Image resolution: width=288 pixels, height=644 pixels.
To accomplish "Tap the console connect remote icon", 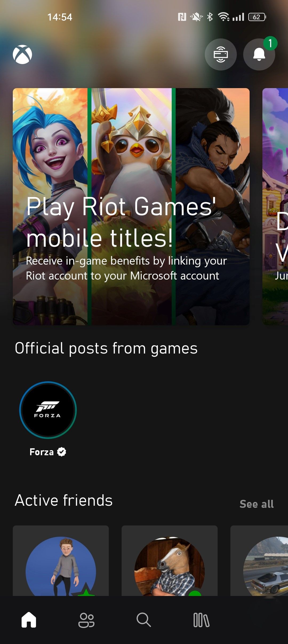I will pos(221,54).
